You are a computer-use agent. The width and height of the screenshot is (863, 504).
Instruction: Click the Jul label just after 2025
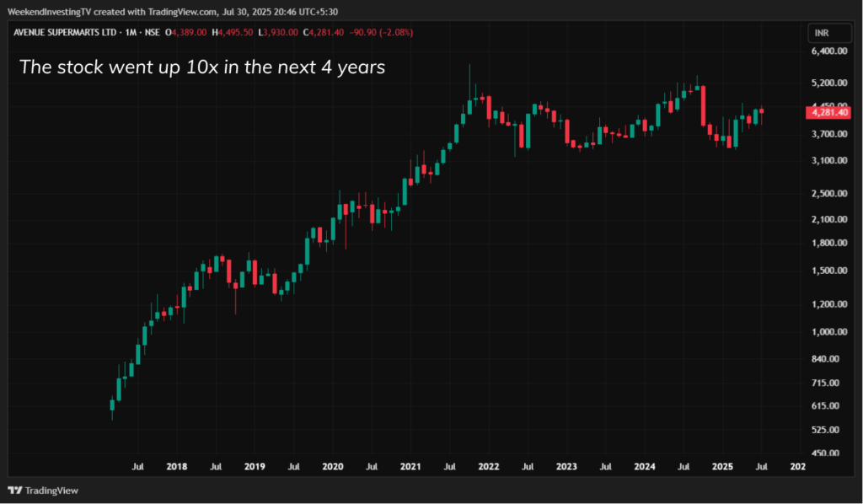pos(762,467)
